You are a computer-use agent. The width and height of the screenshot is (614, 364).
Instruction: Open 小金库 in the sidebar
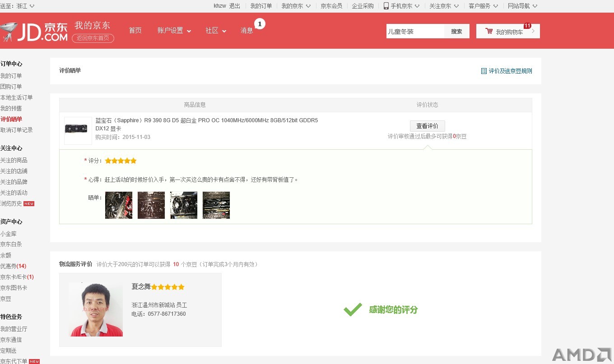click(x=8, y=234)
